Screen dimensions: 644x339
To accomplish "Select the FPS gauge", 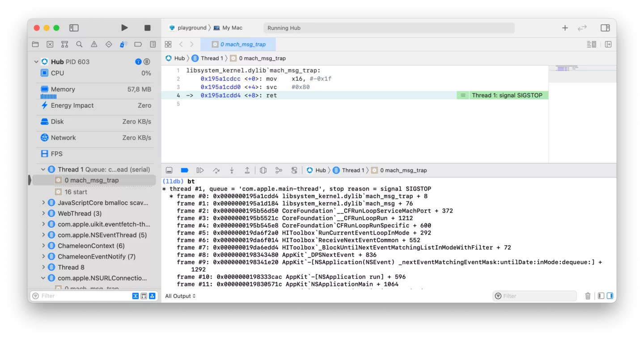I will coord(96,154).
